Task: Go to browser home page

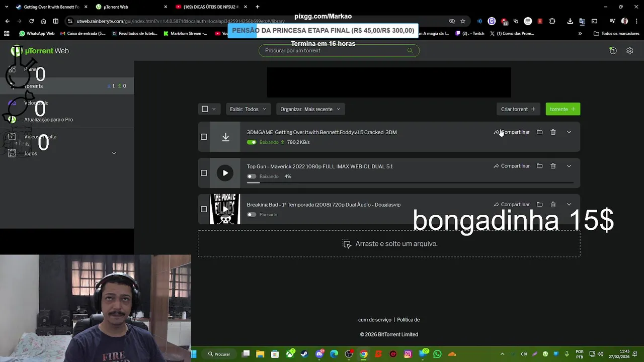Action: pos(43,21)
